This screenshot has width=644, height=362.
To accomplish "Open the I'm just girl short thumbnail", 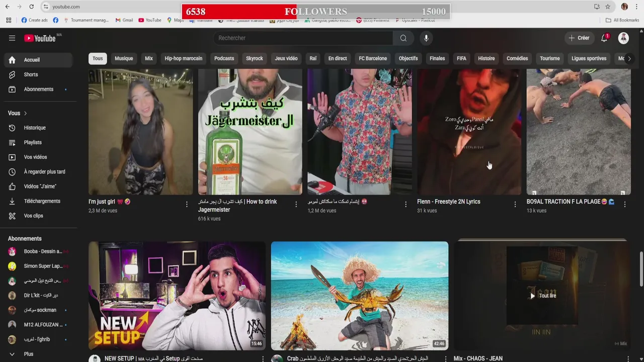I will coord(140,132).
